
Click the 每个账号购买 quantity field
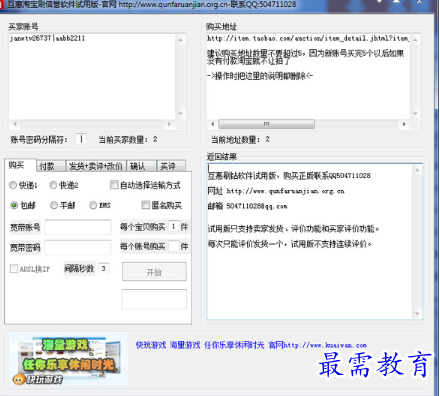(174, 247)
